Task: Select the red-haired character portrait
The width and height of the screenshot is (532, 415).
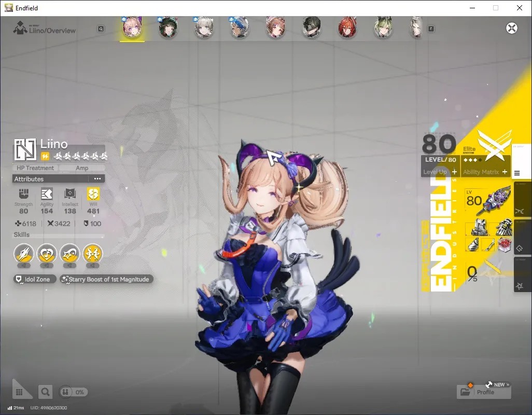Action: 347,27
